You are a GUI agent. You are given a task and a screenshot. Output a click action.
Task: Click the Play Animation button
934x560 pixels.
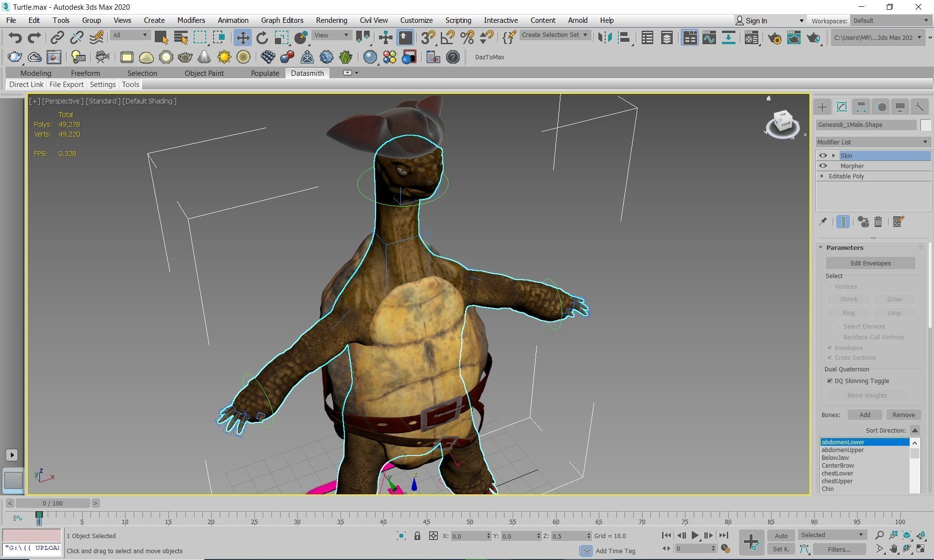pos(695,535)
